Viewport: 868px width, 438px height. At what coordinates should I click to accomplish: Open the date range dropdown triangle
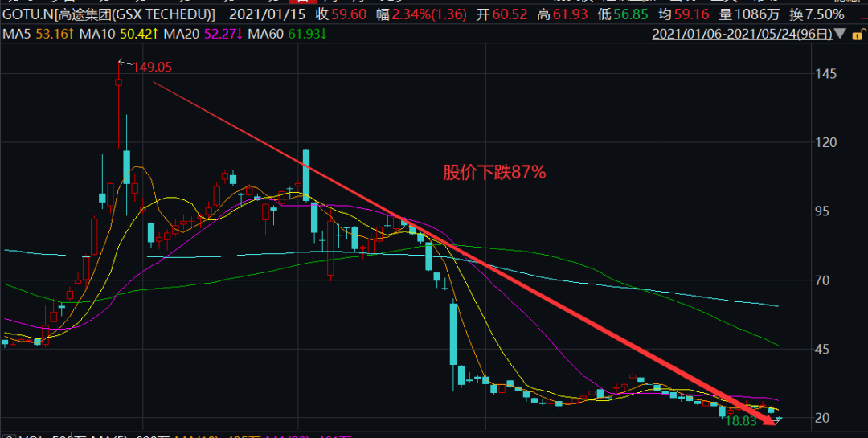841,34
